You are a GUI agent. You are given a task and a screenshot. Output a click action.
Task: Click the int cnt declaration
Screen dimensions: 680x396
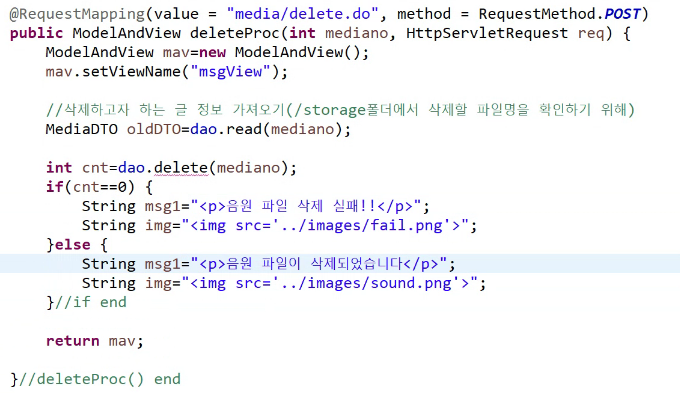[77, 168]
